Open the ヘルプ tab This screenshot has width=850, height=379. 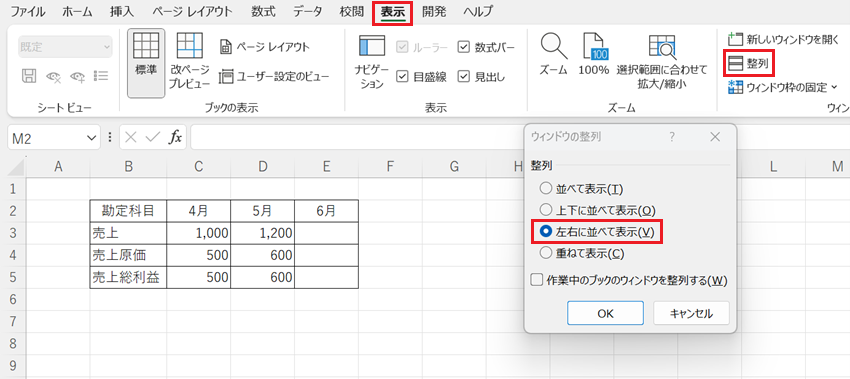point(478,12)
